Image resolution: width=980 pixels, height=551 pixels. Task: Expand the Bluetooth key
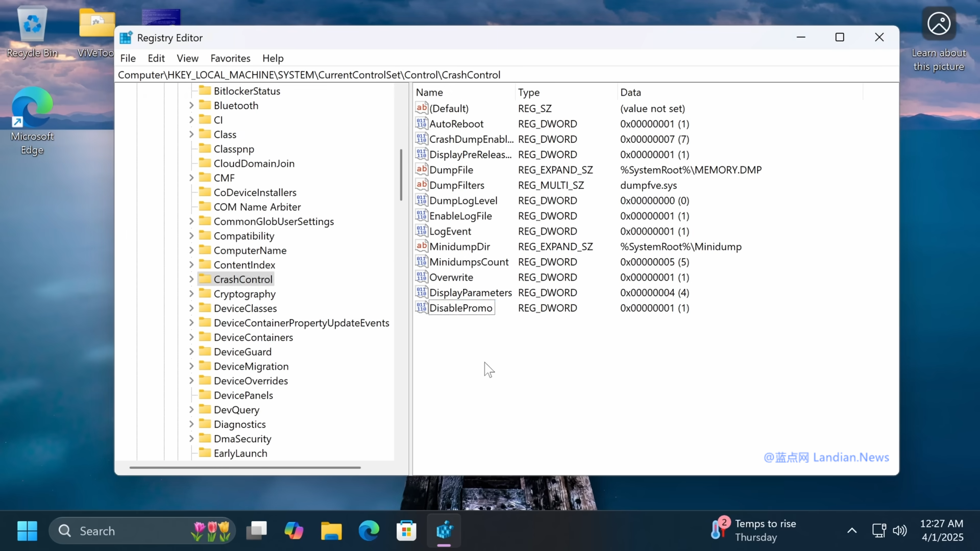tap(191, 105)
